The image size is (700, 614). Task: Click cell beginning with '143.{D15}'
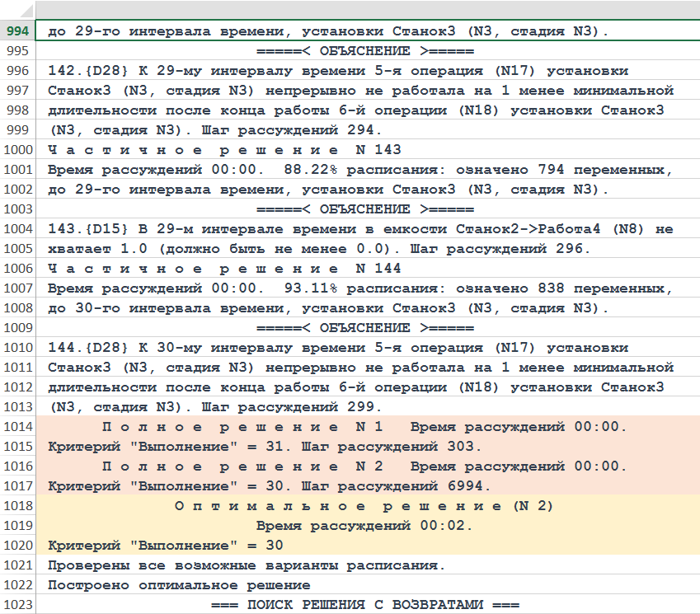tap(360, 229)
